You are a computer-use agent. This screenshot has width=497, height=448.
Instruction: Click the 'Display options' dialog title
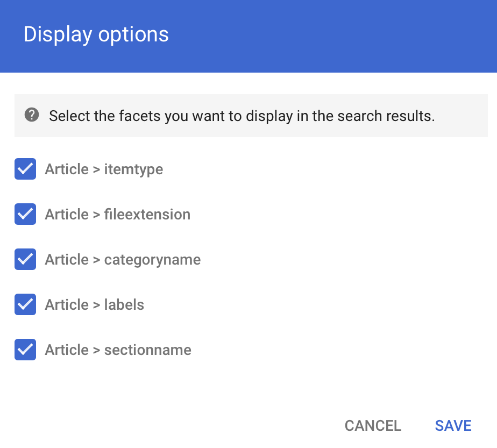(96, 34)
